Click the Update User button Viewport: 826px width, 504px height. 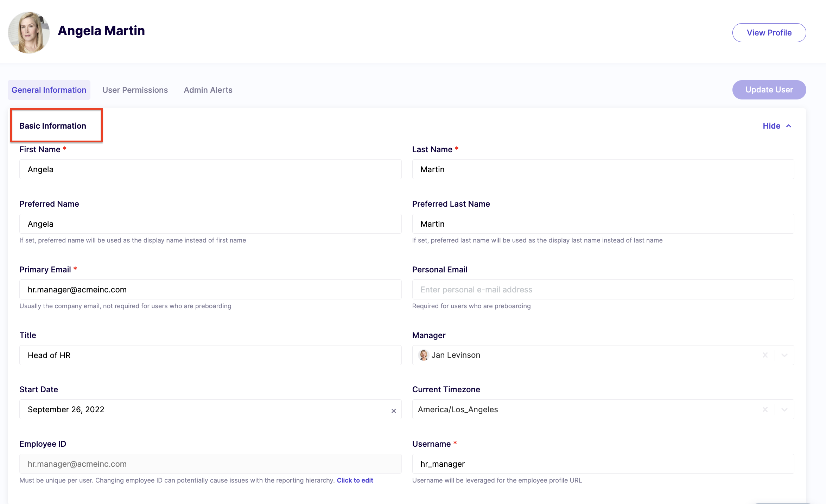[x=769, y=90]
